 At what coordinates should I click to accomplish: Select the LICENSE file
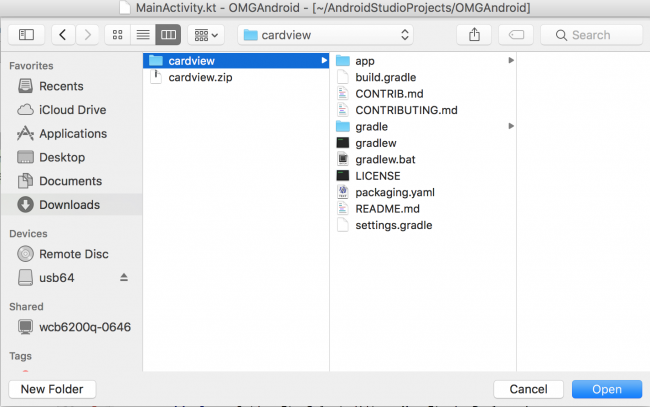423,176
